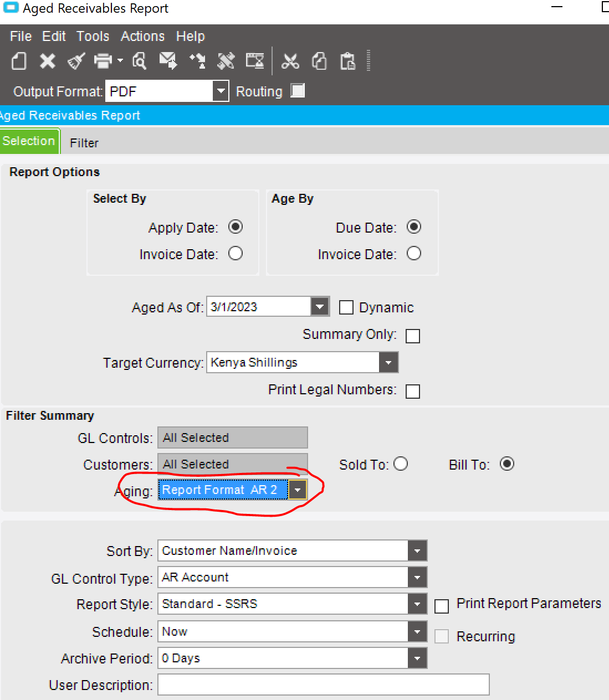
Task: Click the Paste clipboard toolbar icon
Action: click(347, 62)
